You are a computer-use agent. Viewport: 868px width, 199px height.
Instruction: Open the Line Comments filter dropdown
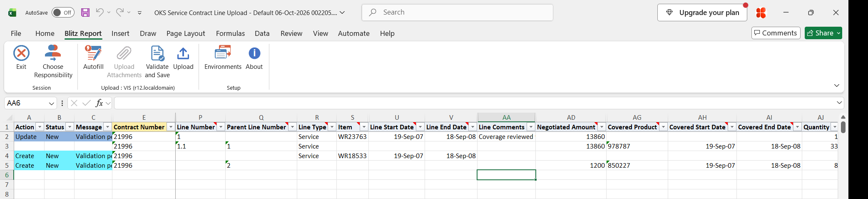click(x=531, y=127)
